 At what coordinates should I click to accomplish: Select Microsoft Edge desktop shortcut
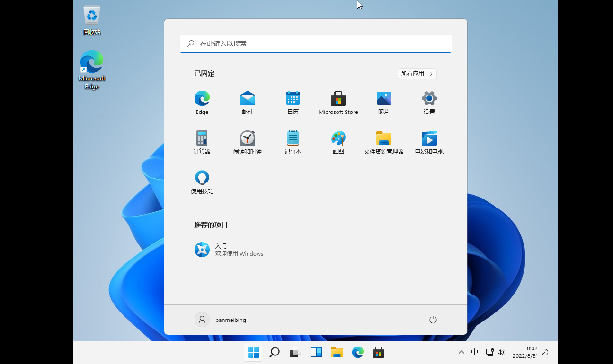[x=92, y=69]
